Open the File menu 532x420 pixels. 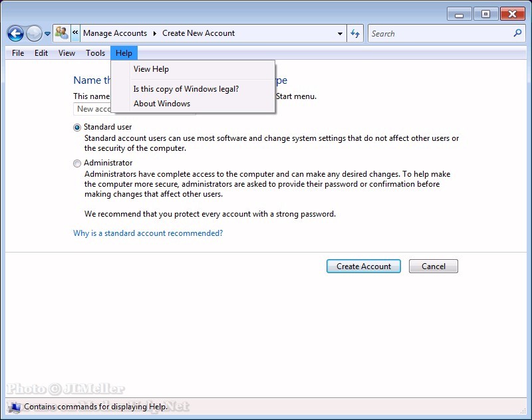[x=18, y=53]
